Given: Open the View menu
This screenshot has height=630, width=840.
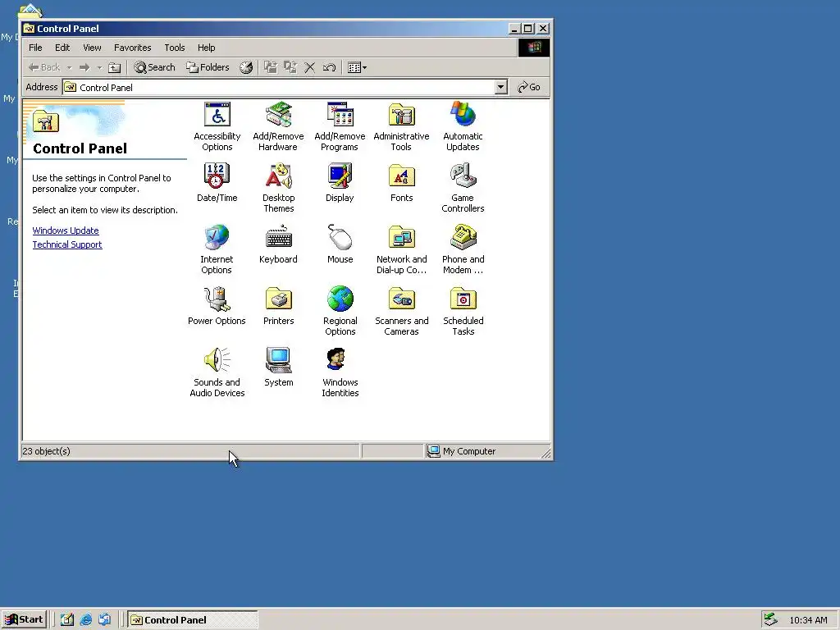Looking at the screenshot, I should 92,48.
